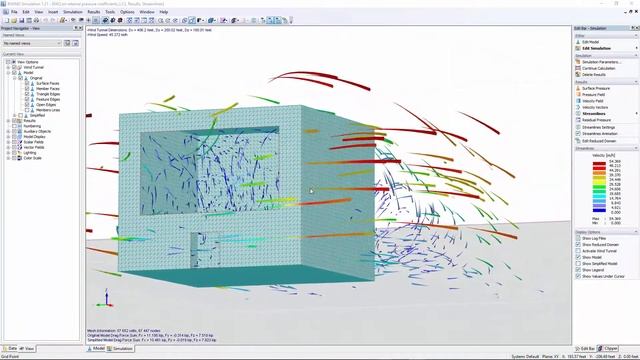Viewport: 640px width, 360px height.
Task: Click the axis triad in viewport
Action: point(105,298)
